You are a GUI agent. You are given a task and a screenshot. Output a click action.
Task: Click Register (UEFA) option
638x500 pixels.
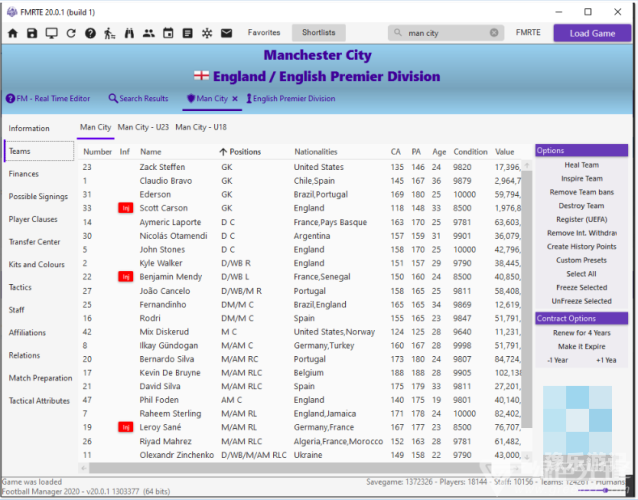(x=581, y=219)
